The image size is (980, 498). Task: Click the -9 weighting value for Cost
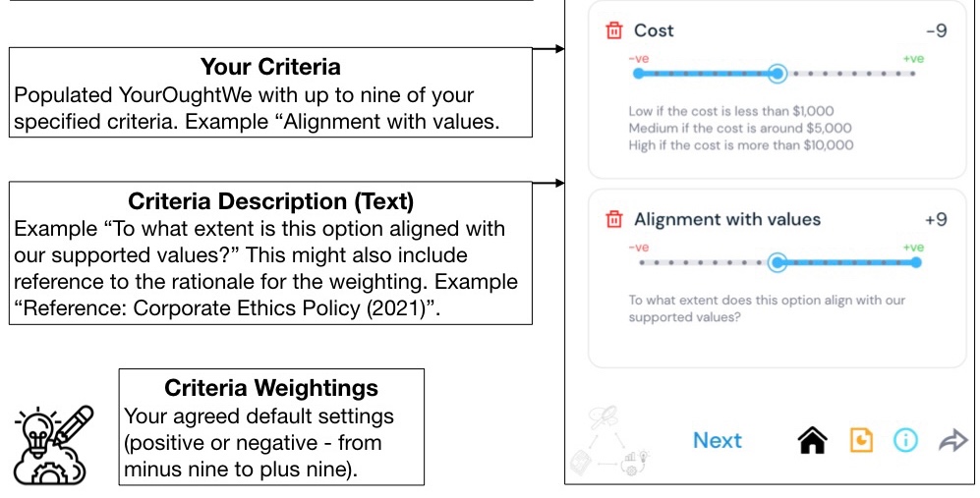936,30
